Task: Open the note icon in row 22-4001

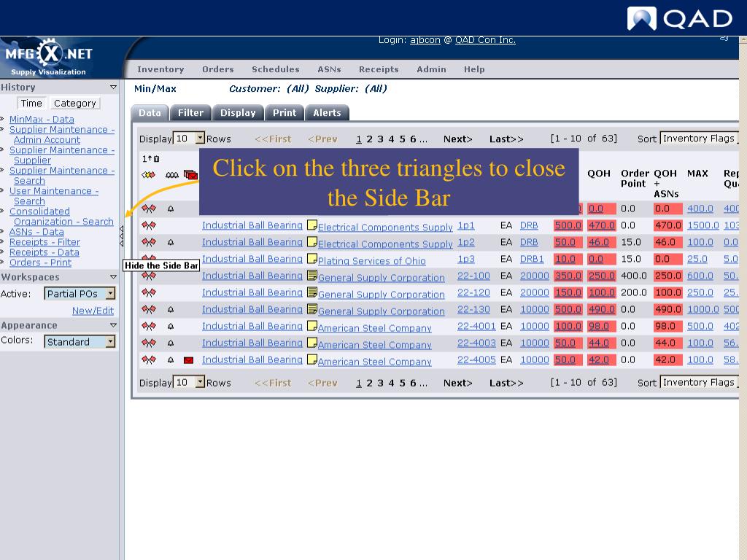Action: 312,326
